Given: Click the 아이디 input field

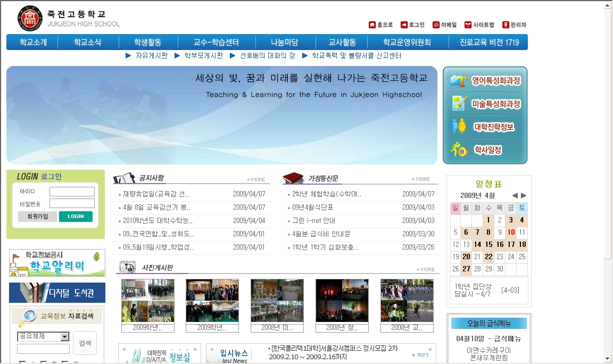Looking at the screenshot, I should point(72,192).
